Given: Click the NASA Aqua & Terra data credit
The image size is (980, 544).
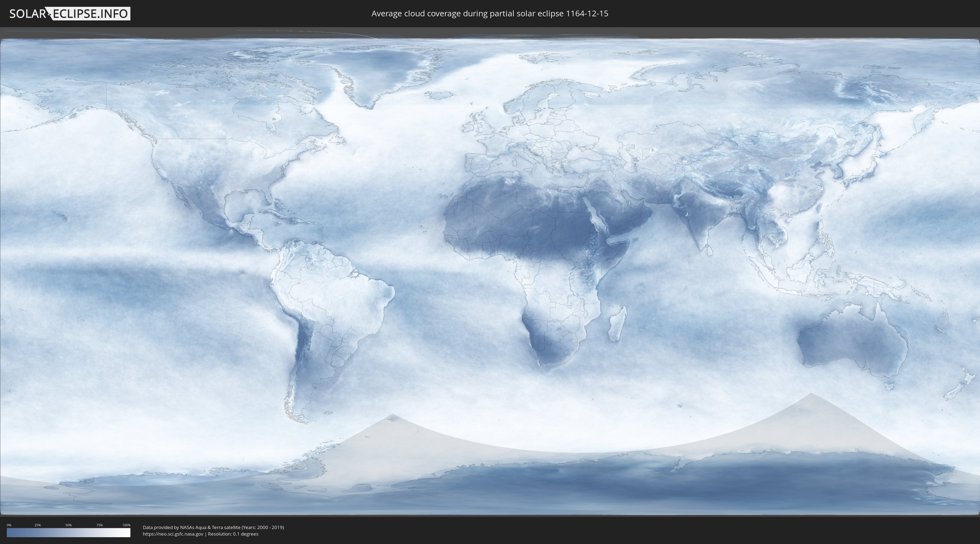Looking at the screenshot, I should 213,527.
